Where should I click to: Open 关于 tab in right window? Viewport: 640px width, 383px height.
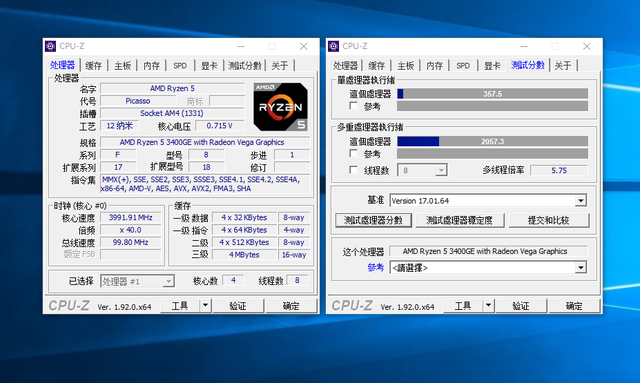[563, 65]
